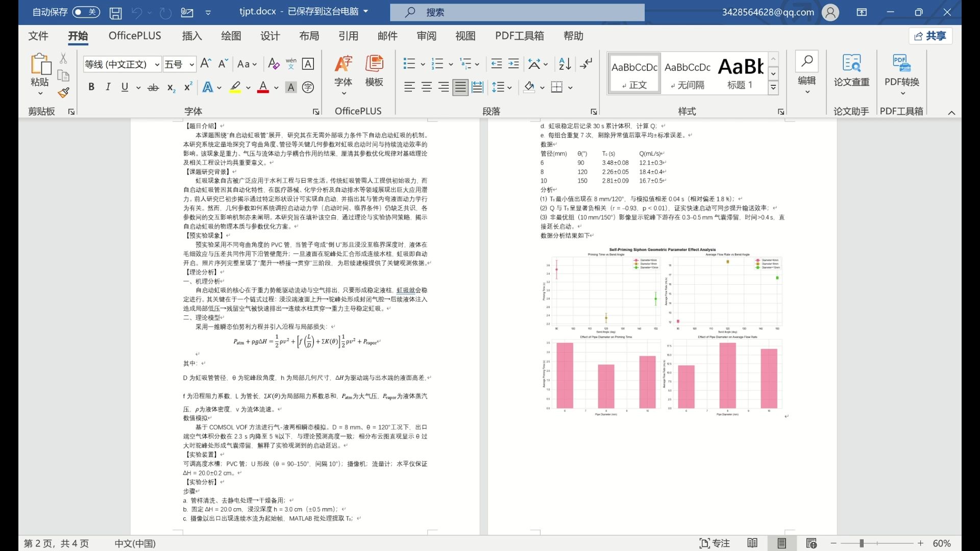The image size is (980, 551).
Task: Apply the 标题 1 heading style
Action: pos(740,73)
